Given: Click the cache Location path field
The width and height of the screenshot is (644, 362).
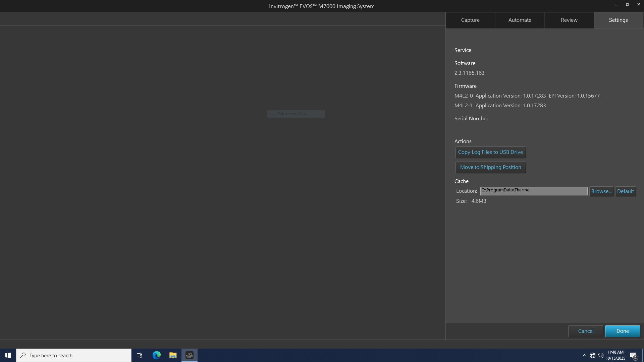Looking at the screenshot, I should [x=533, y=191].
